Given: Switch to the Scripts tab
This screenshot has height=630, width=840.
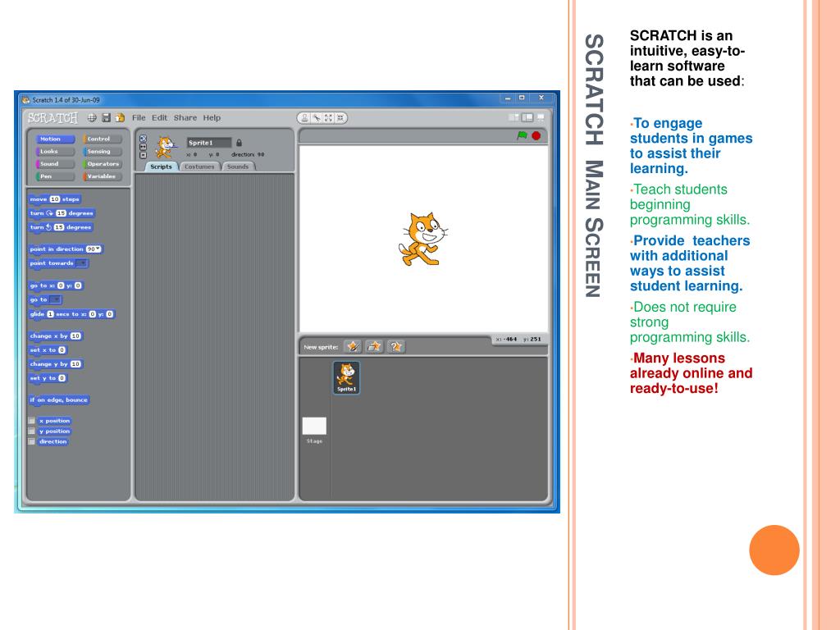Looking at the screenshot, I should coord(161,167).
